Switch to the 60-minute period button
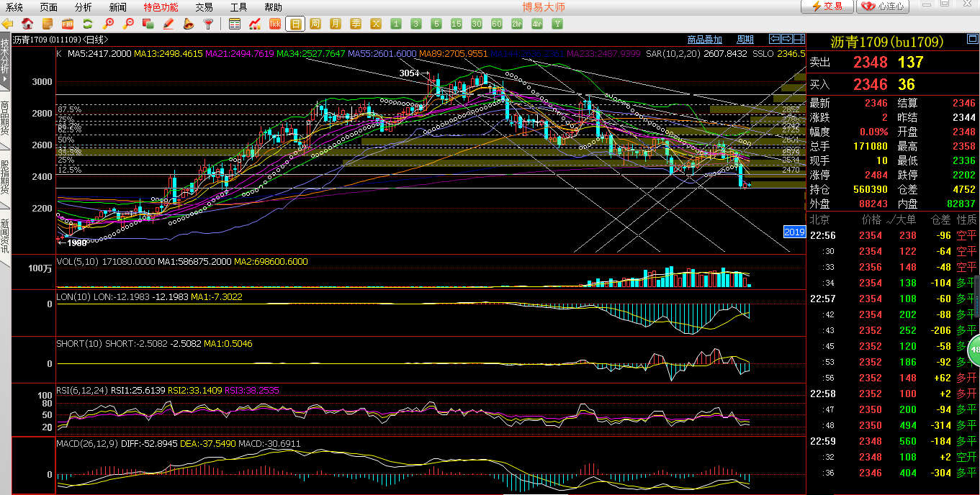 click(x=497, y=24)
